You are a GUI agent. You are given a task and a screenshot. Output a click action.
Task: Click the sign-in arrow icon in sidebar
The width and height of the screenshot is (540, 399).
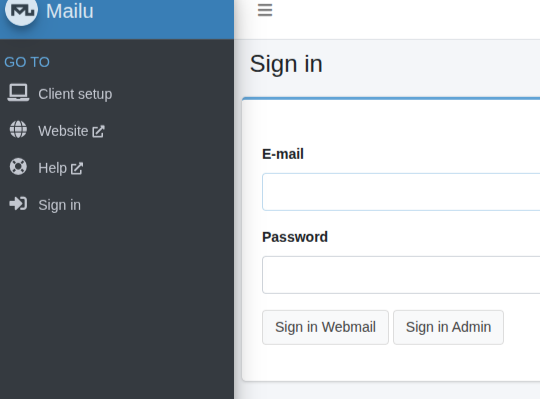(18, 203)
